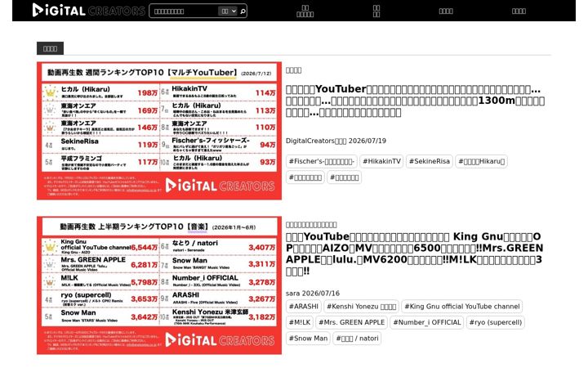The height and width of the screenshot is (368, 588).
Task: Select the #Number_i OFFICIAL tag
Action: 427,322
